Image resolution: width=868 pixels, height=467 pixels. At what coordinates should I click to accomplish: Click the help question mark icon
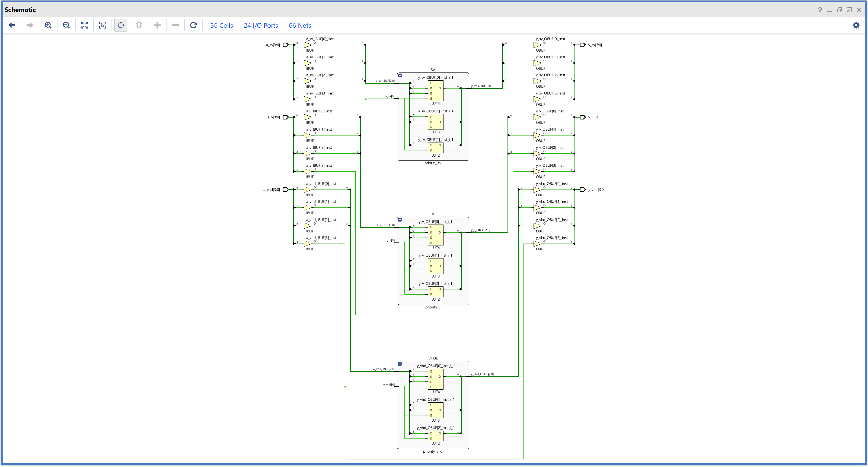tap(820, 10)
